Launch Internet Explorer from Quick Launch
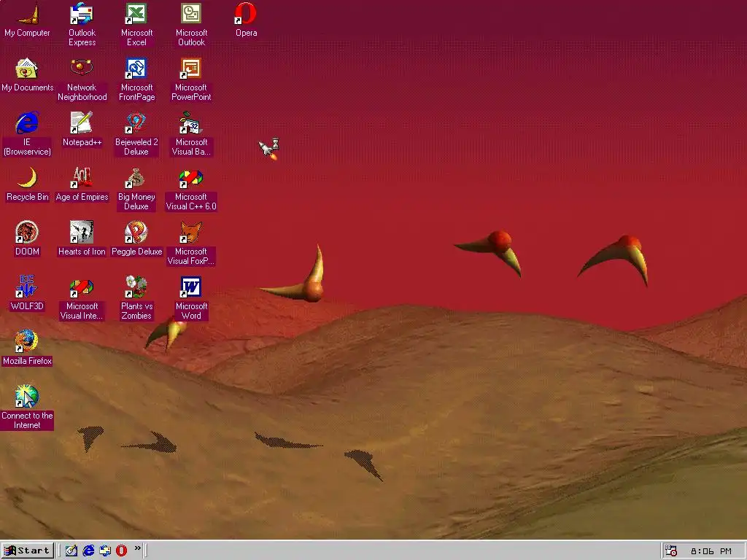The width and height of the screenshot is (747, 560). (88, 551)
